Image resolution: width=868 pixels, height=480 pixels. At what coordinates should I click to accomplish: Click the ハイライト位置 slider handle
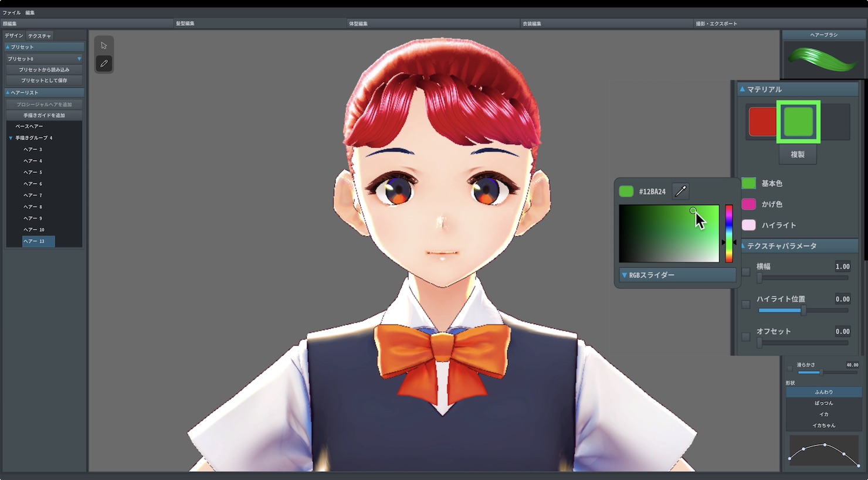click(803, 311)
